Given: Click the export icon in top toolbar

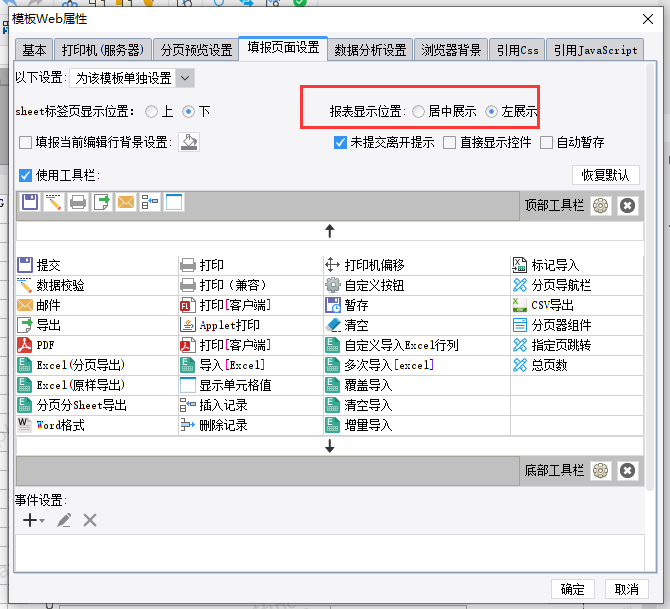Looking at the screenshot, I should (102, 202).
